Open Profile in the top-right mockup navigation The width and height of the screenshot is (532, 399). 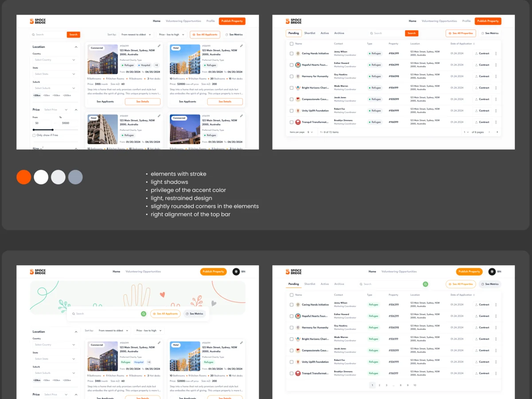pos(466,21)
